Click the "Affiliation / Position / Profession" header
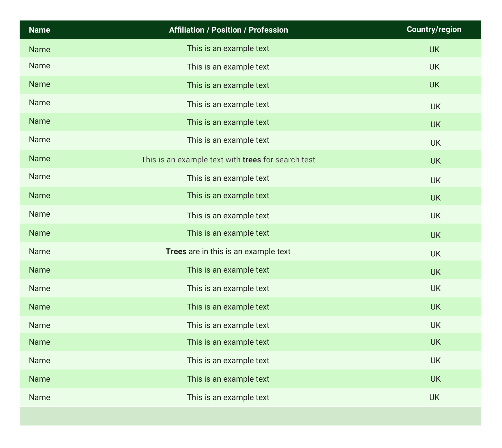The height and width of the screenshot is (448, 502). pos(228,30)
